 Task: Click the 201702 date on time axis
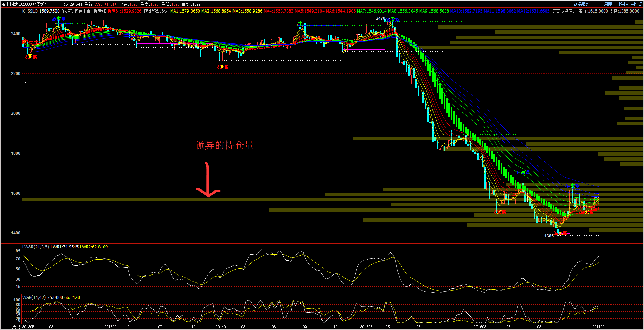pyautogui.click(x=598, y=327)
